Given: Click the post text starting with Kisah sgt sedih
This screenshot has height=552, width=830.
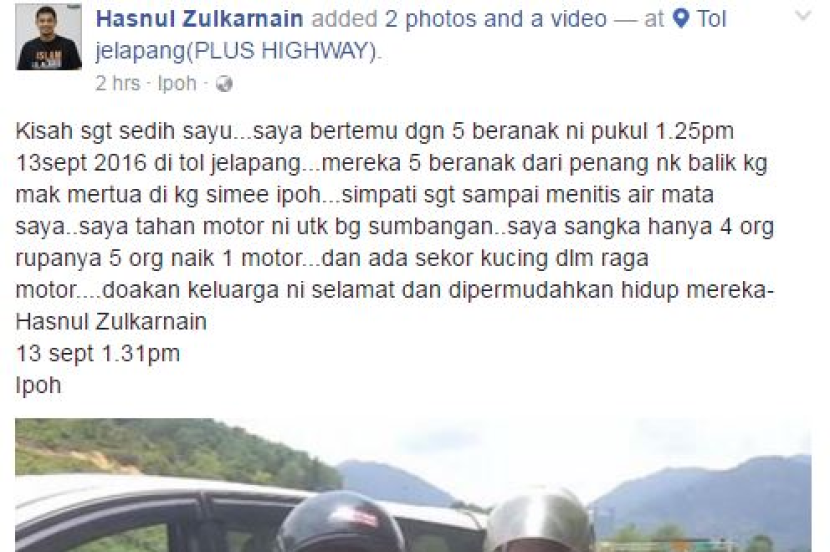Looking at the screenshot, I should point(394,258).
